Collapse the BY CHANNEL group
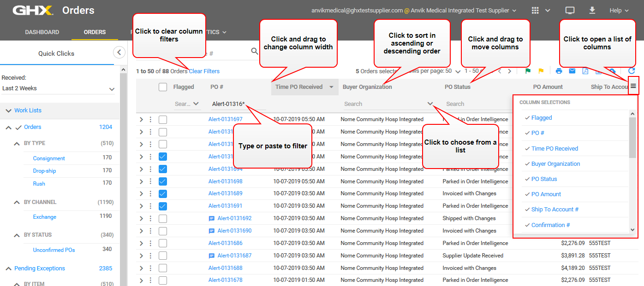The width and height of the screenshot is (644, 286). (17, 202)
